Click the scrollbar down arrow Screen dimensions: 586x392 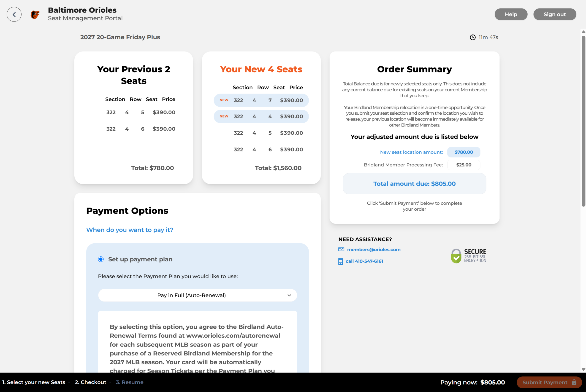point(583,369)
